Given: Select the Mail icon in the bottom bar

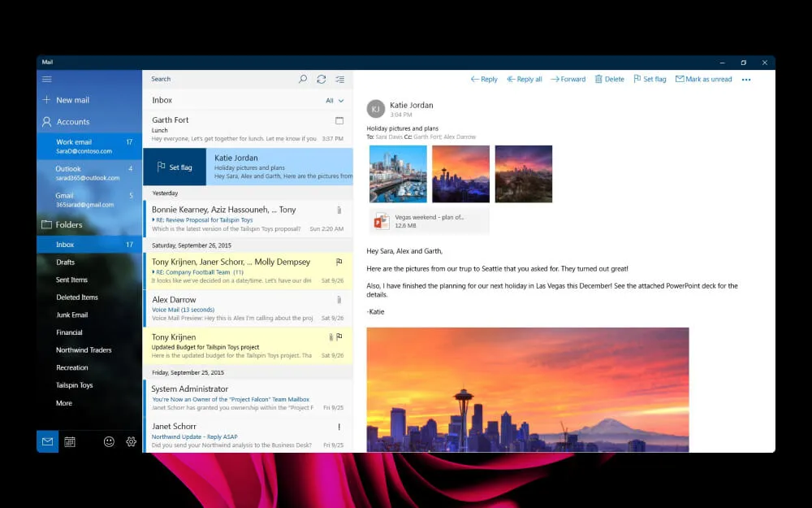Looking at the screenshot, I should [46, 441].
